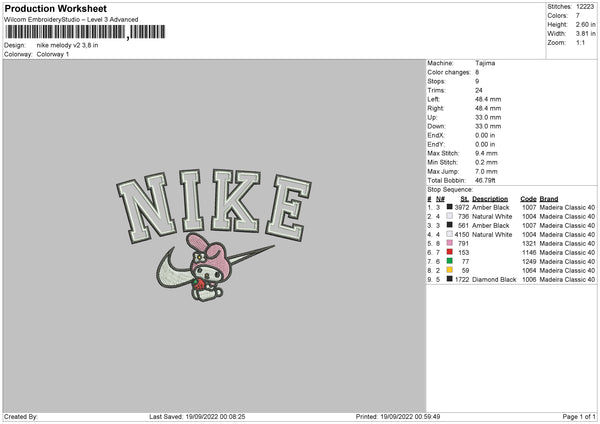Select the red swatch in stop 6
The image size is (600, 424).
click(x=450, y=252)
